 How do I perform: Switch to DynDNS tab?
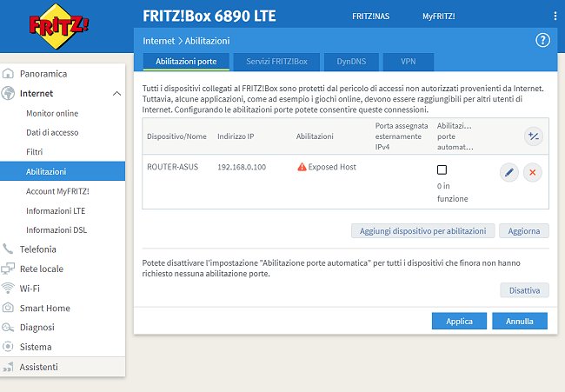(x=351, y=62)
